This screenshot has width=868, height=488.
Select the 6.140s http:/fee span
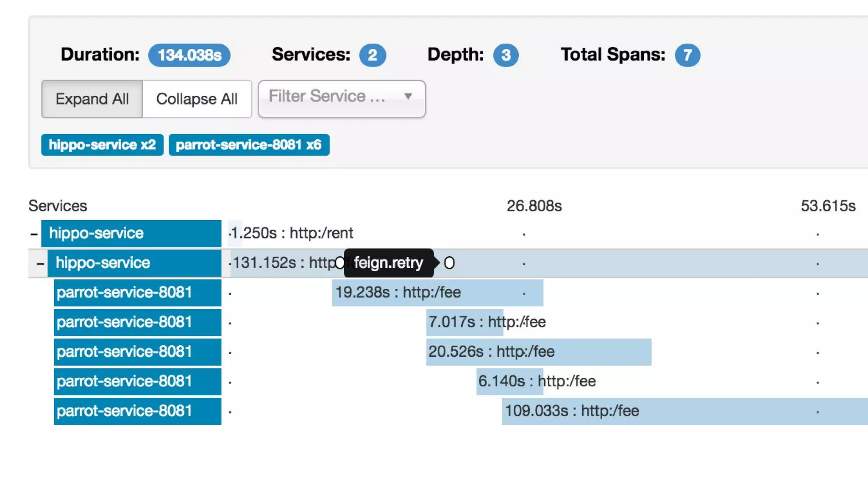(509, 382)
